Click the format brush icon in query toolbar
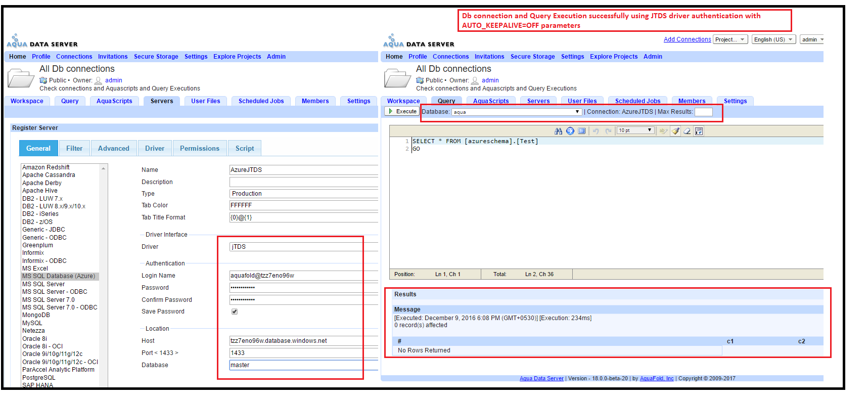The width and height of the screenshot is (868, 400). tap(675, 131)
